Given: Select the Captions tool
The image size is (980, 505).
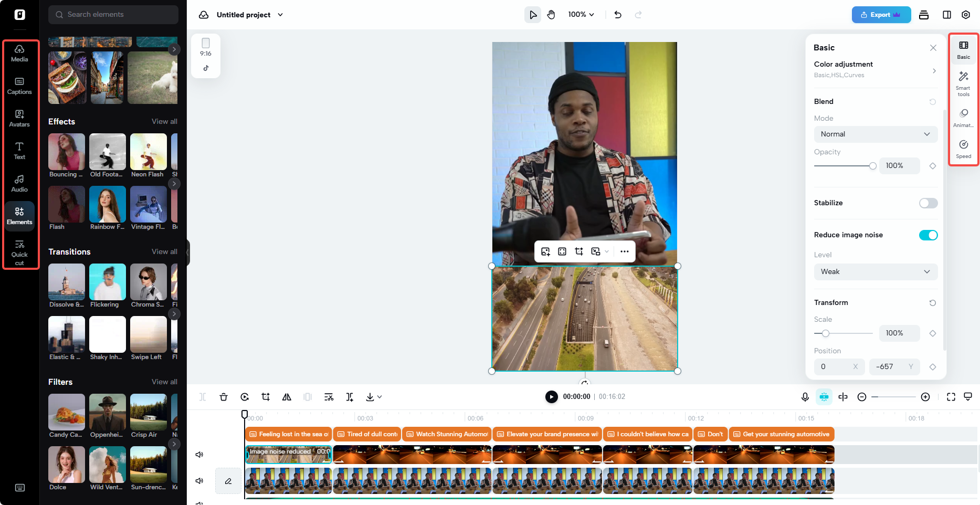Looking at the screenshot, I should [19, 87].
